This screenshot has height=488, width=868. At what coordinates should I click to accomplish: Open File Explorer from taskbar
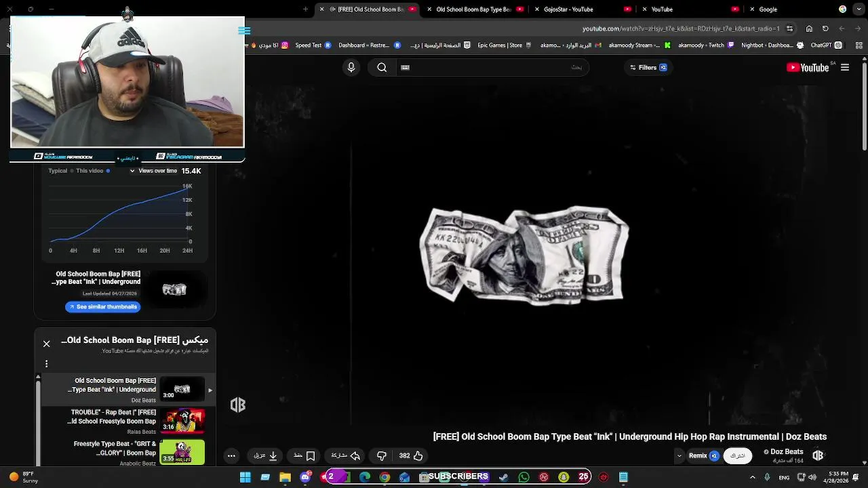[x=285, y=477]
